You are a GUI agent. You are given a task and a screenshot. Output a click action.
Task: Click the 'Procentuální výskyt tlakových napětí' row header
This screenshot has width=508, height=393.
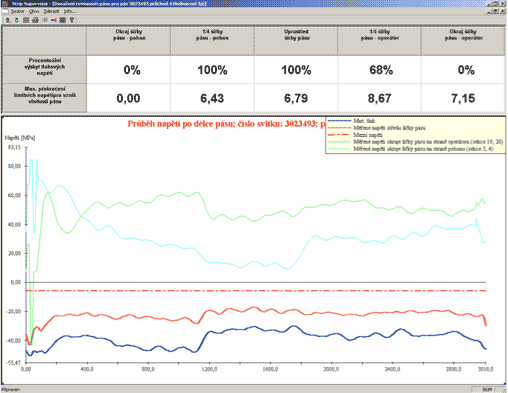pyautogui.click(x=45, y=69)
